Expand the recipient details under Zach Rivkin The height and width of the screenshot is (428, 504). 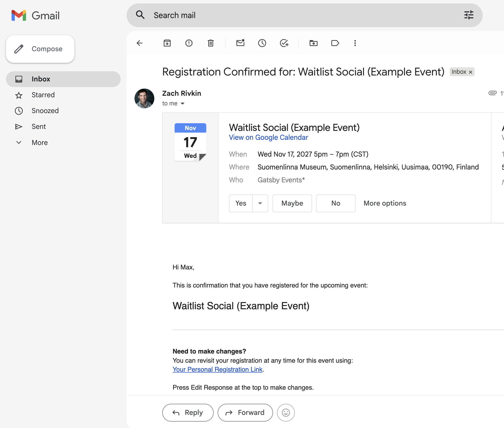pyautogui.click(x=183, y=103)
